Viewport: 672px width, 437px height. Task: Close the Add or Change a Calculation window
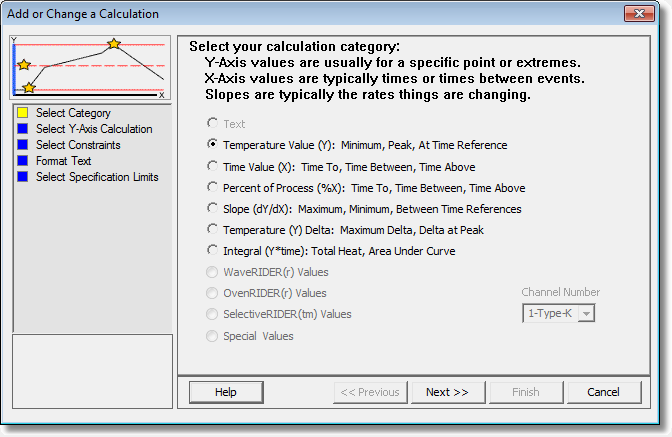[639, 13]
